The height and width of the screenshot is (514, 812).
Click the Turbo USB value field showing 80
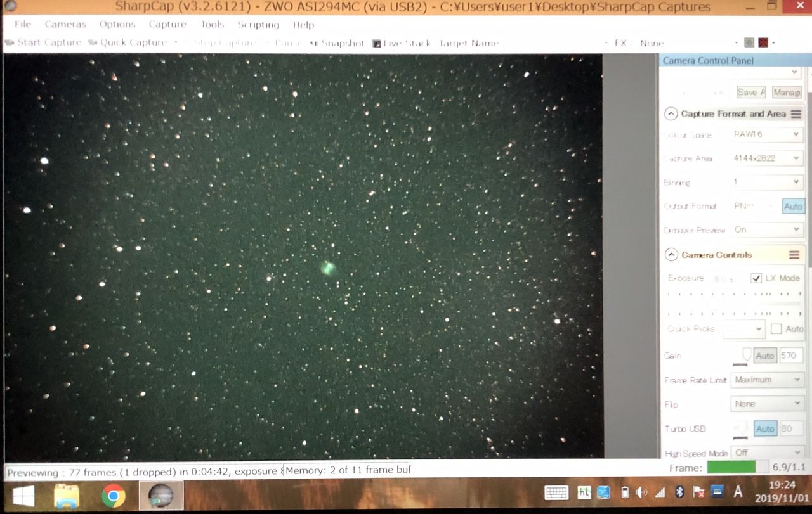coord(791,429)
